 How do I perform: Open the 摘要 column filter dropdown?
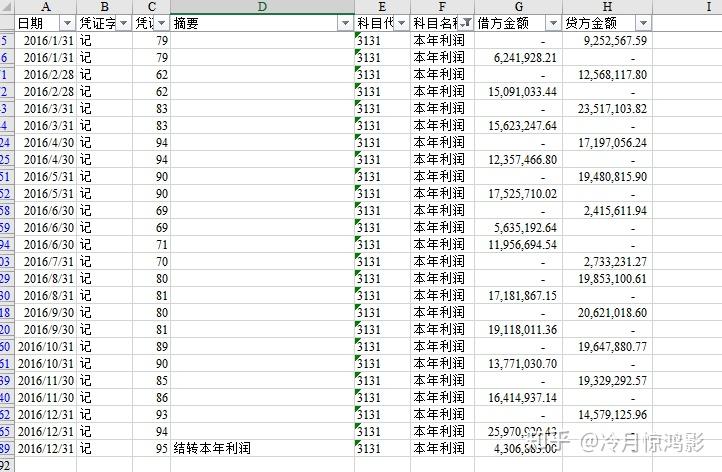click(345, 23)
